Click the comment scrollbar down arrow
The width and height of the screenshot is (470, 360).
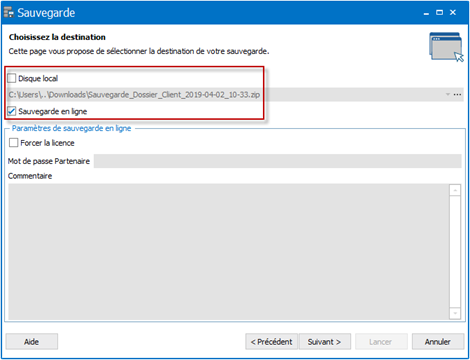pyautogui.click(x=455, y=313)
